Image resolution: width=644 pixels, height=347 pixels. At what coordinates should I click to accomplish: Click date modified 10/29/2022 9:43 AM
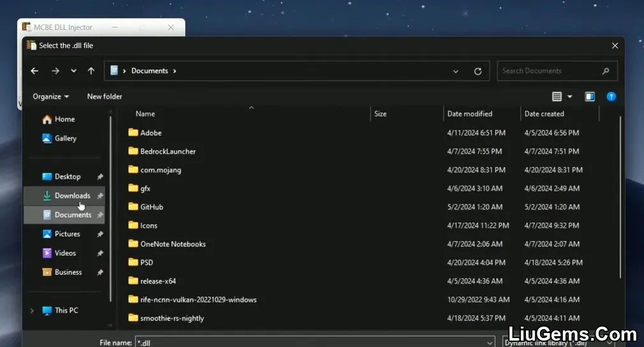pos(478,300)
